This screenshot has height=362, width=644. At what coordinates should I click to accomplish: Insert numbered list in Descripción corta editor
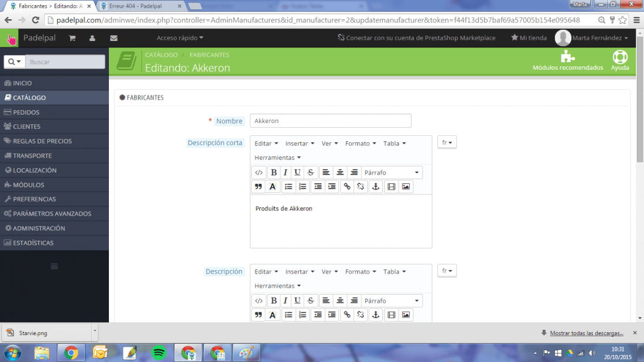pyautogui.click(x=302, y=186)
